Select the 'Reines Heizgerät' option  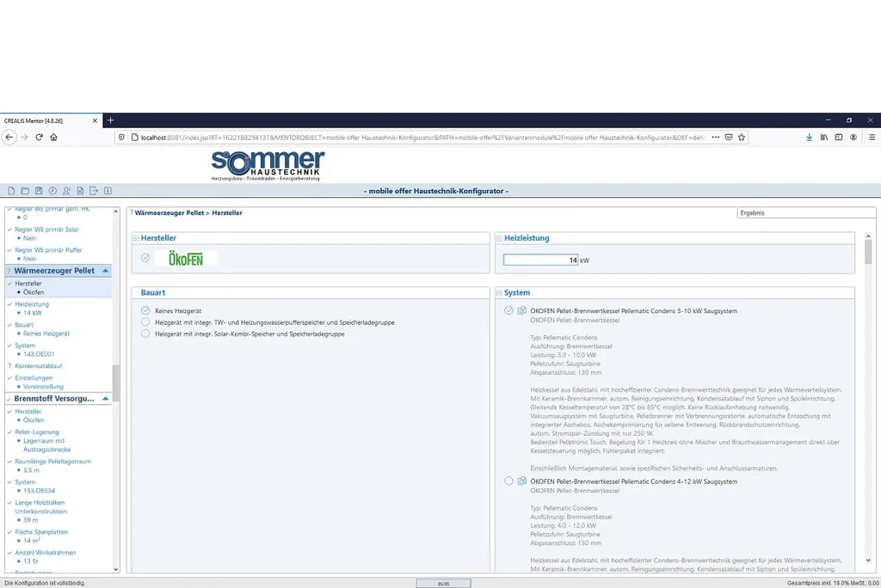145,310
